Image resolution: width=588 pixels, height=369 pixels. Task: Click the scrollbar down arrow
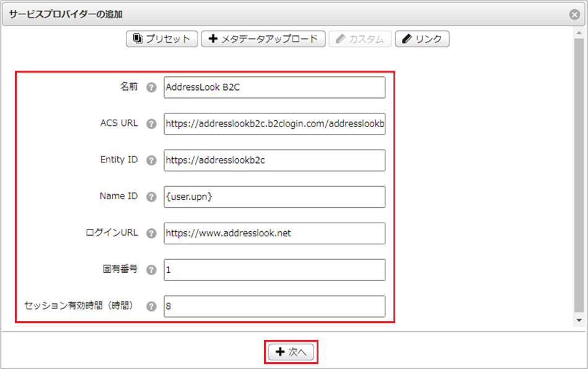pyautogui.click(x=579, y=320)
